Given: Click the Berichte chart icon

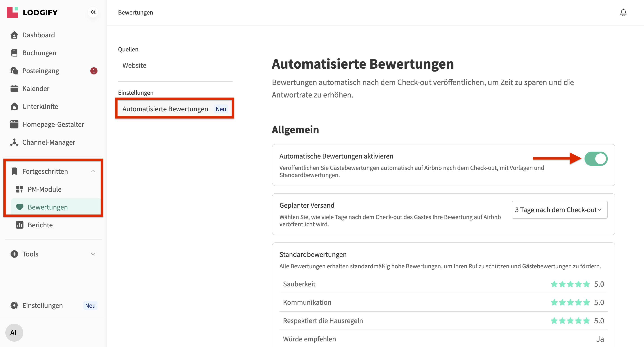Looking at the screenshot, I should (19, 225).
